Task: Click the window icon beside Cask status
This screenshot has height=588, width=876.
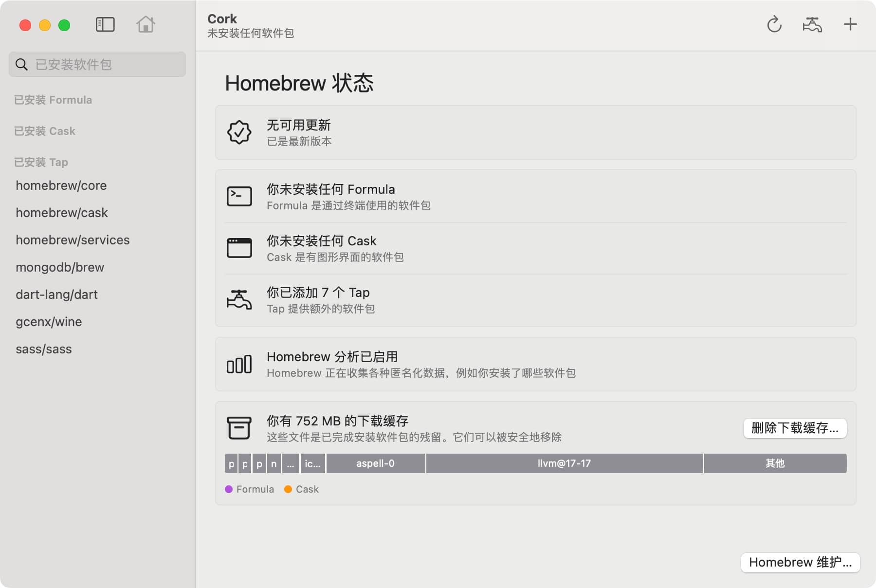Action: 239,248
